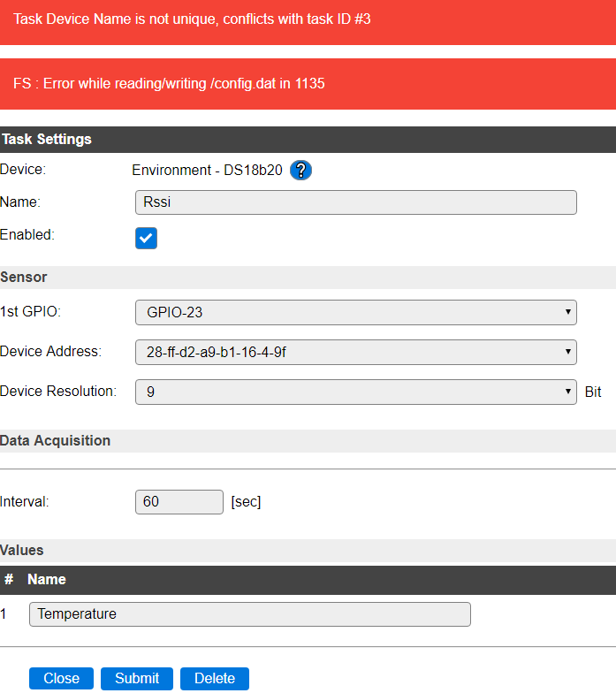616x693 pixels.
Task: Click the 'Interval:' label
Action: tap(25, 502)
